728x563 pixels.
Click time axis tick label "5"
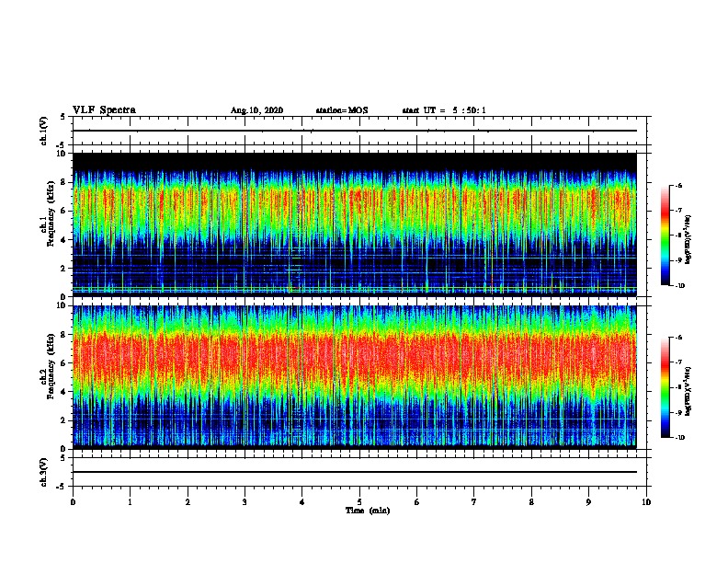point(359,502)
